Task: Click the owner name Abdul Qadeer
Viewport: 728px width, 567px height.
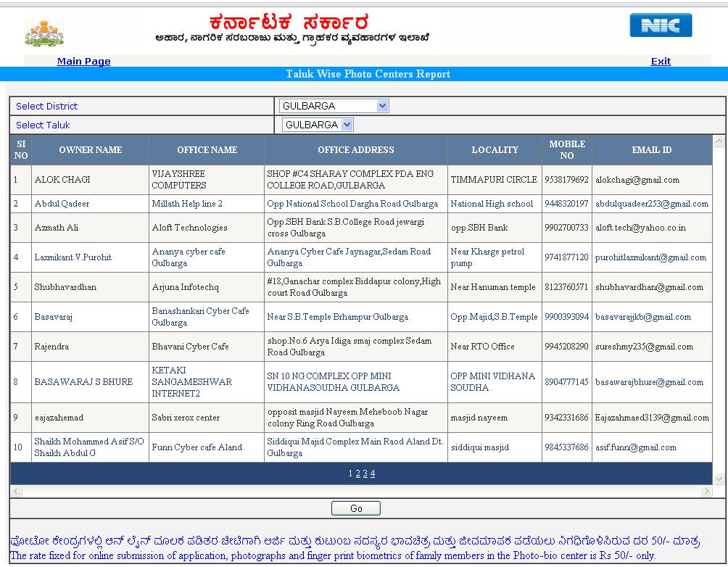Action: click(62, 204)
